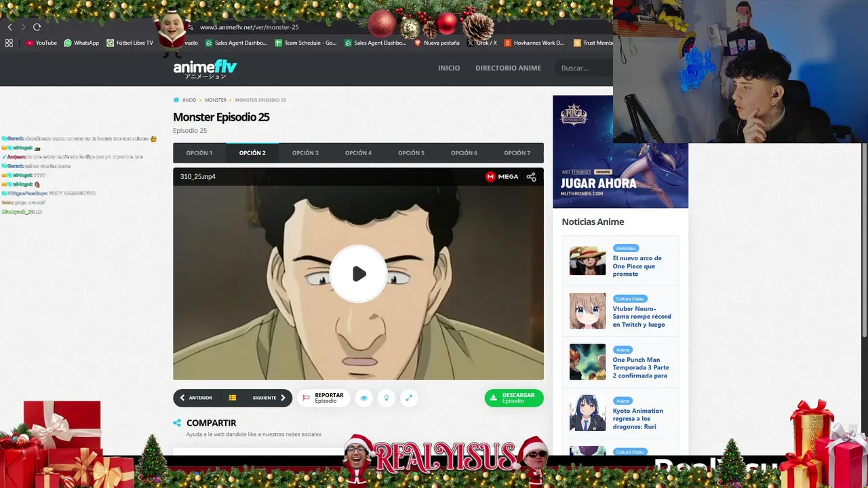This screenshot has height=488, width=868.
Task: Open the episode list icon
Action: coord(233,398)
